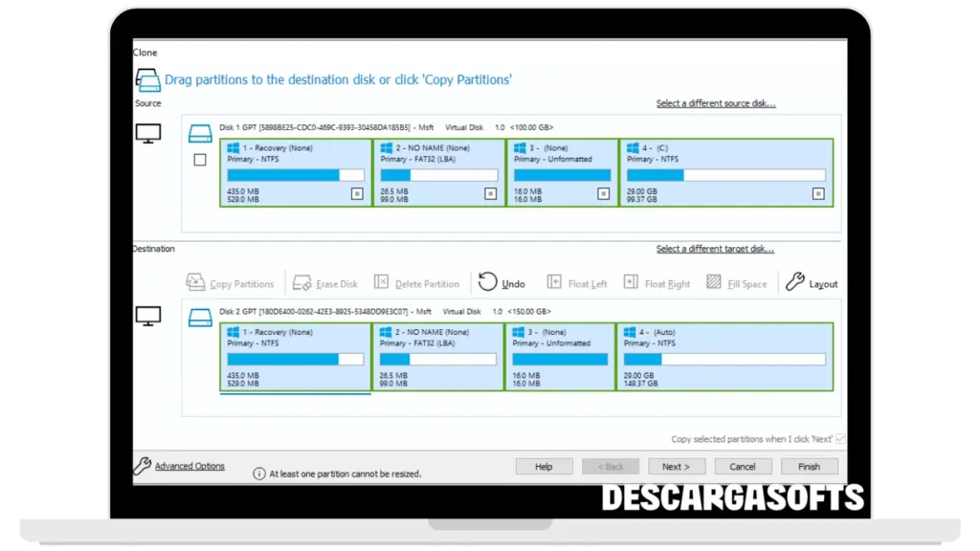The height and width of the screenshot is (551, 980).
Task: Click the Cancel button
Action: pyautogui.click(x=743, y=467)
